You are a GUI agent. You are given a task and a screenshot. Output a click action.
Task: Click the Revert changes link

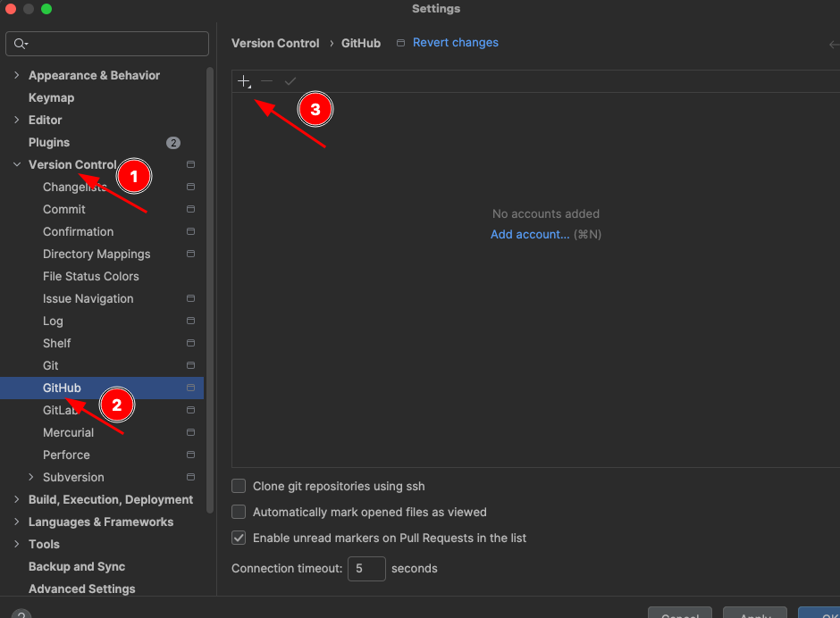click(456, 42)
